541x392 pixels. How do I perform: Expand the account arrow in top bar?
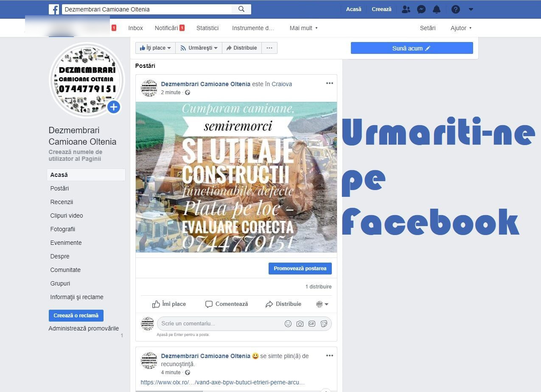click(x=471, y=9)
